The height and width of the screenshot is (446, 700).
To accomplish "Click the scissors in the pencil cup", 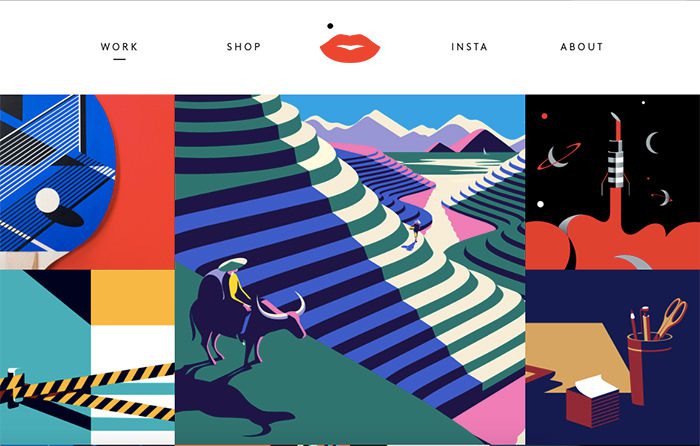I will pyautogui.click(x=672, y=317).
